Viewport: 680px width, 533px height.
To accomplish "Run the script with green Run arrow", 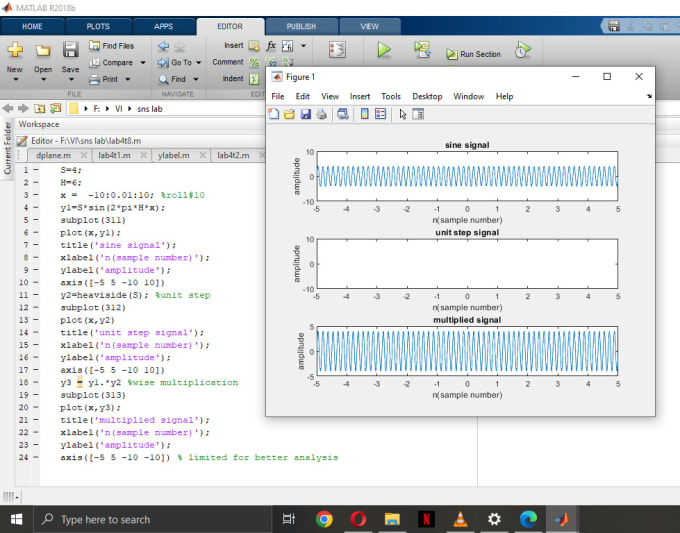I will [x=383, y=50].
